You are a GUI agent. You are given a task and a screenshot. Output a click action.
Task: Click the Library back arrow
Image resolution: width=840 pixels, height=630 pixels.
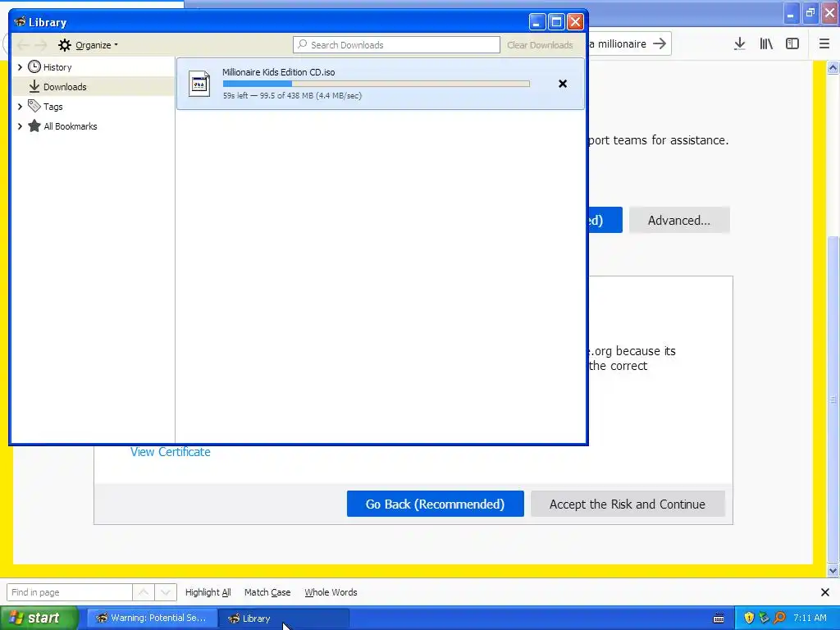23,45
